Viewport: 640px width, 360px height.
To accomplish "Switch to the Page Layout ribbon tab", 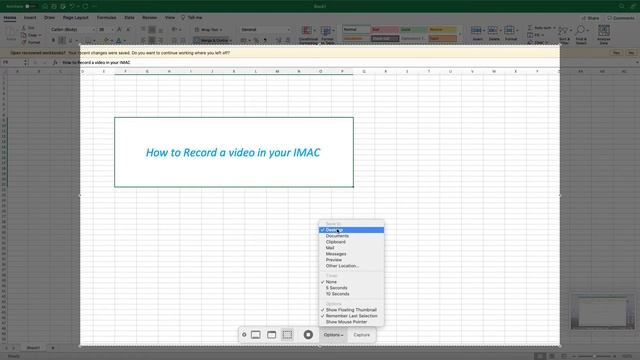I will (x=76, y=18).
